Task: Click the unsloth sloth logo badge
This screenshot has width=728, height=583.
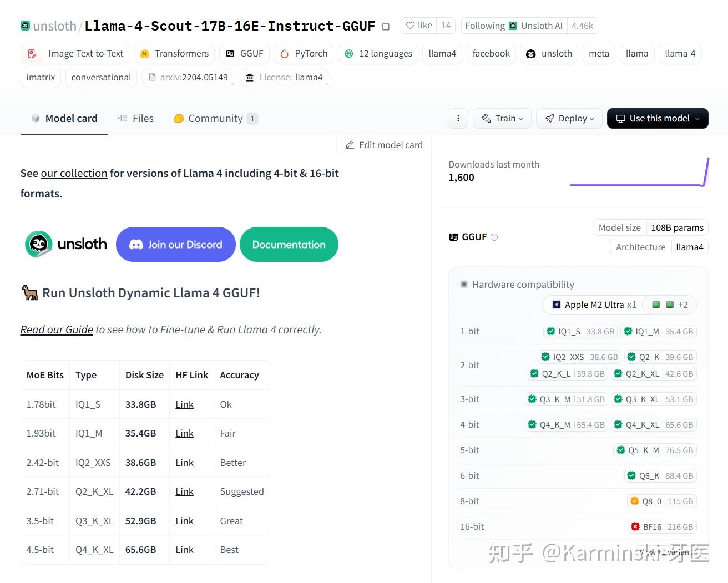Action: pyautogui.click(x=38, y=244)
